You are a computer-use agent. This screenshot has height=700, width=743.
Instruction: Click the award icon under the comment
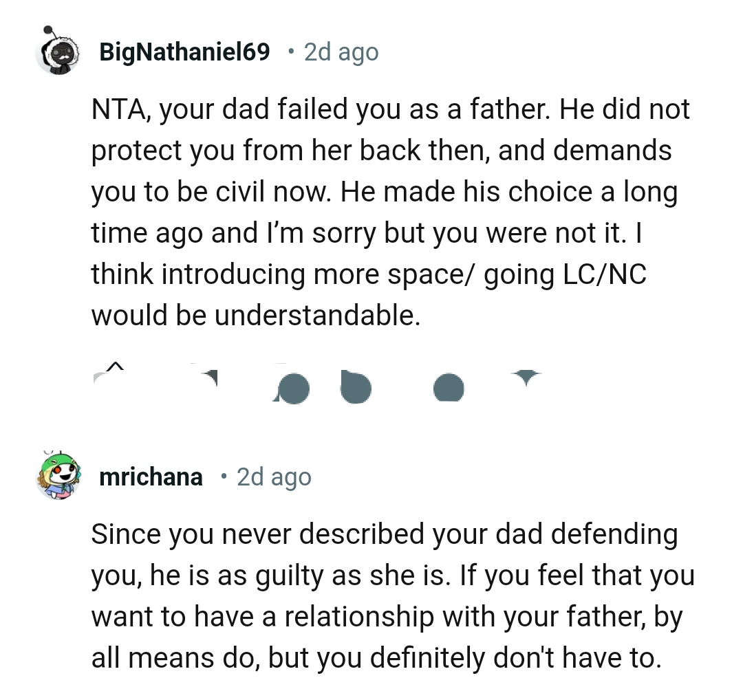(356, 386)
